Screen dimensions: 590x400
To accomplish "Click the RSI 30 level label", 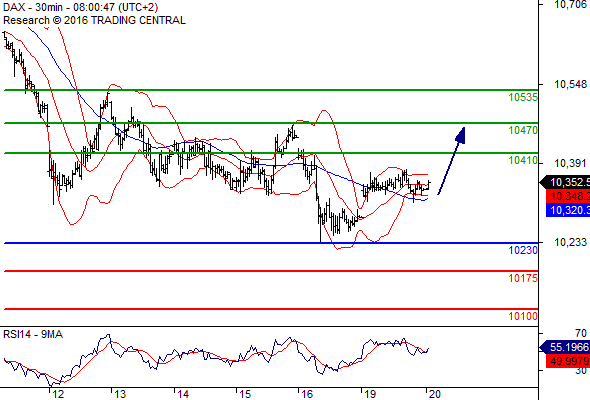I will (581, 371).
